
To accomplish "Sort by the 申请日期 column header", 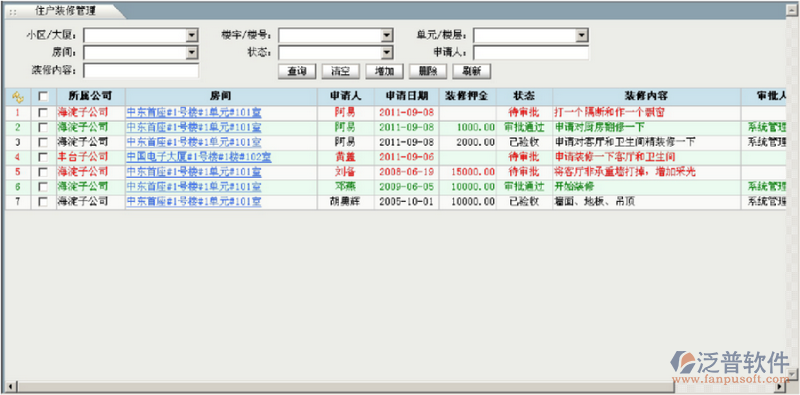I will point(407,96).
